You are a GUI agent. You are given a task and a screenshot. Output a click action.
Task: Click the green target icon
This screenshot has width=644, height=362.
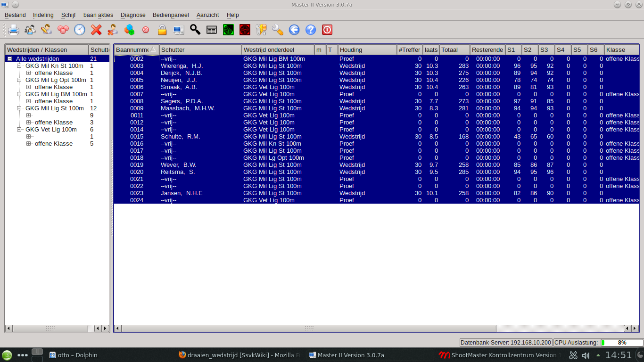tap(228, 30)
